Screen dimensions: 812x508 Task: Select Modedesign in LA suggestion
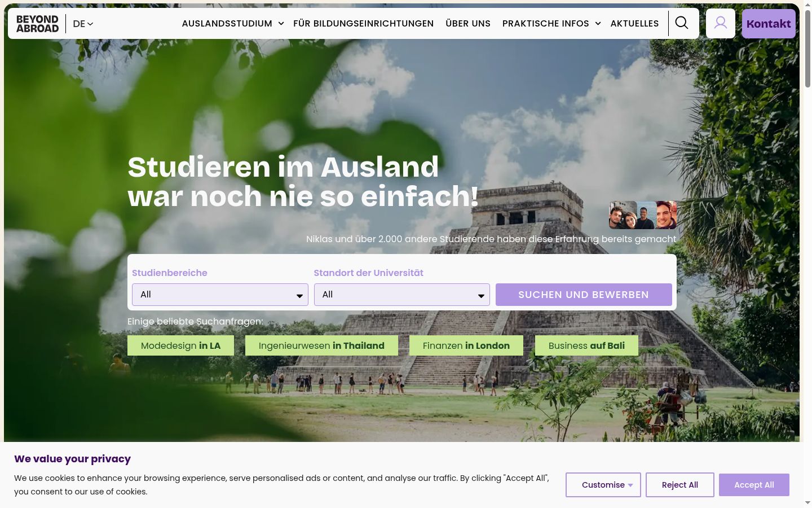(180, 345)
